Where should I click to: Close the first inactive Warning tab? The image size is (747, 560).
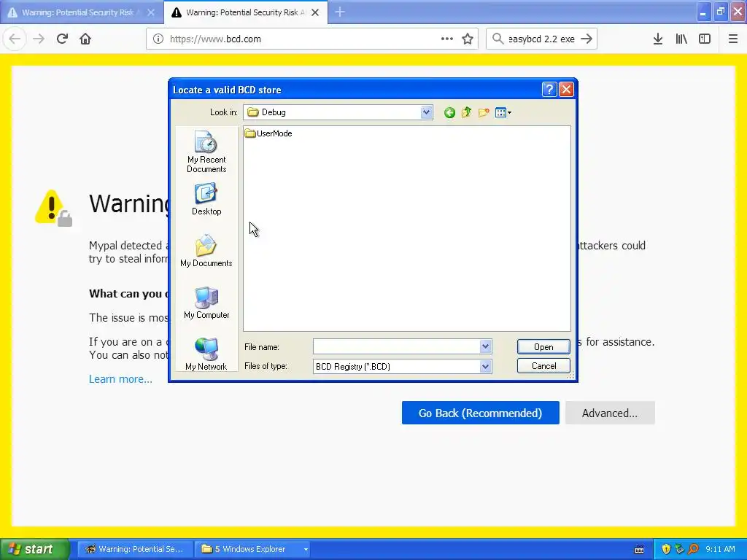151,12
